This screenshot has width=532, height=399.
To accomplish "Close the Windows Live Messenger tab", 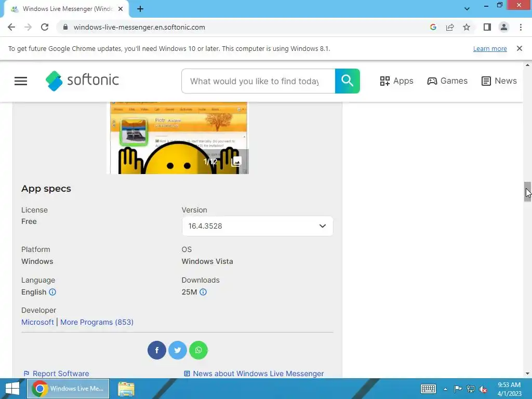I will 121,9.
